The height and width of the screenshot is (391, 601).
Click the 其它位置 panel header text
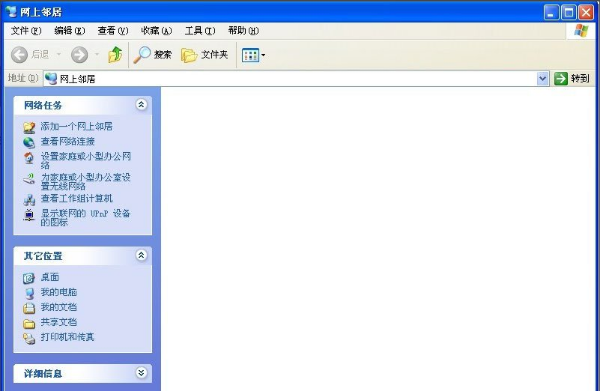click(43, 256)
